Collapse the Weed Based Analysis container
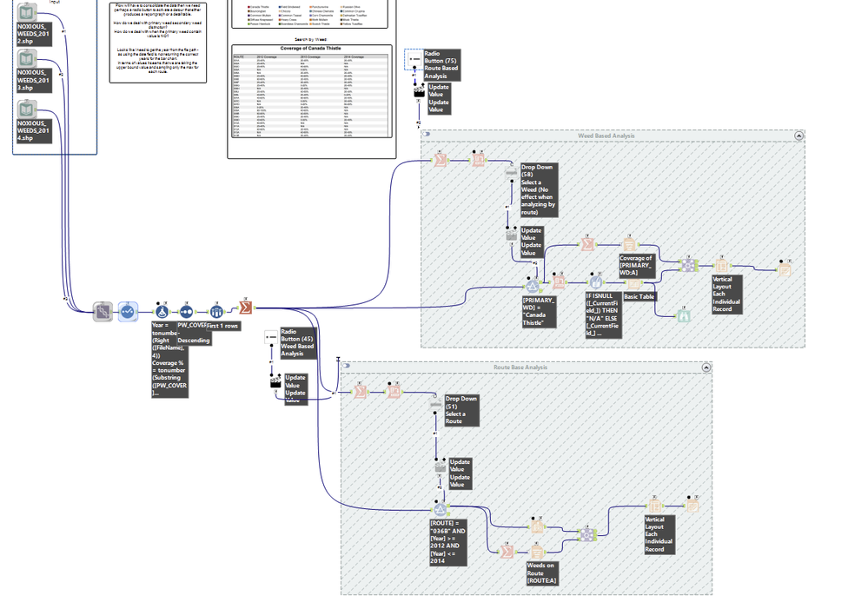The image size is (868, 609). (x=798, y=136)
